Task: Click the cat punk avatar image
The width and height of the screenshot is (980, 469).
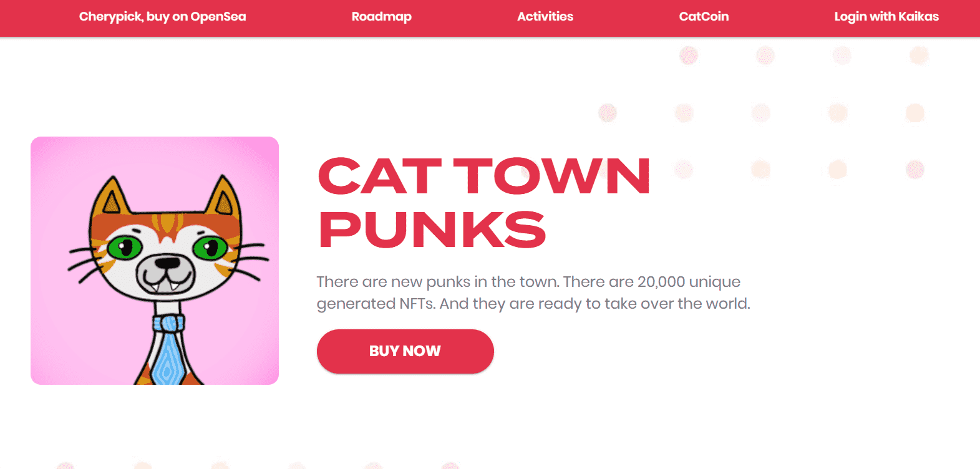Action: pos(155,260)
